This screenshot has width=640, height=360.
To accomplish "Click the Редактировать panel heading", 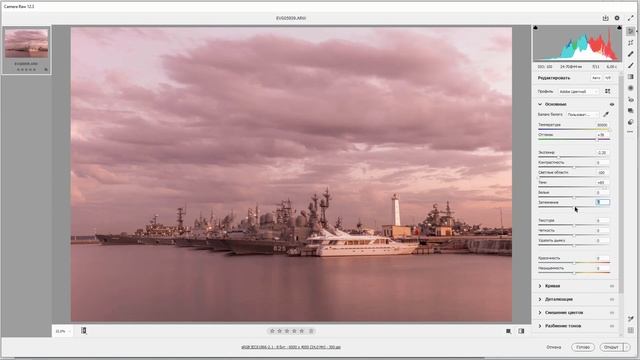I will [x=554, y=78].
